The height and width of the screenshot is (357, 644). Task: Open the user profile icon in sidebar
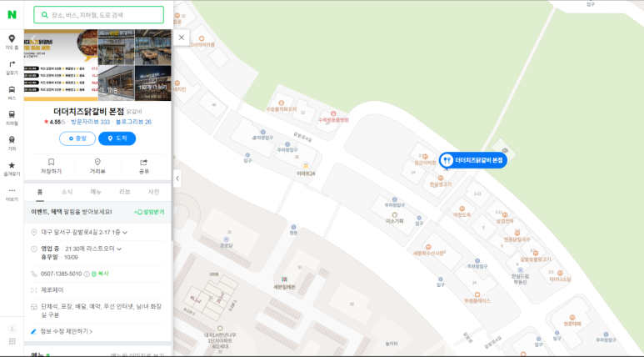tap(12, 328)
